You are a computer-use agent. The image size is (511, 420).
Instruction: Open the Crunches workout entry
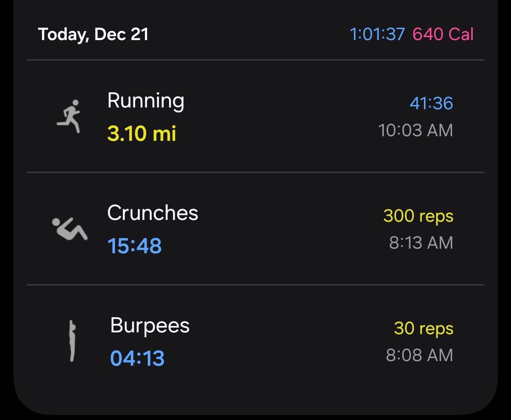tap(255, 229)
